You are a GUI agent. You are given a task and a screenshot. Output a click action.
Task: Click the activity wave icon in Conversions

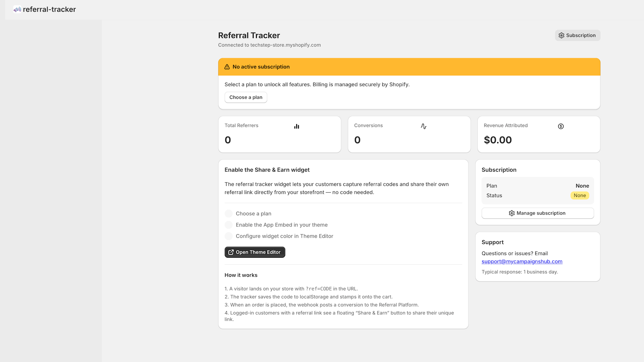[x=423, y=126]
